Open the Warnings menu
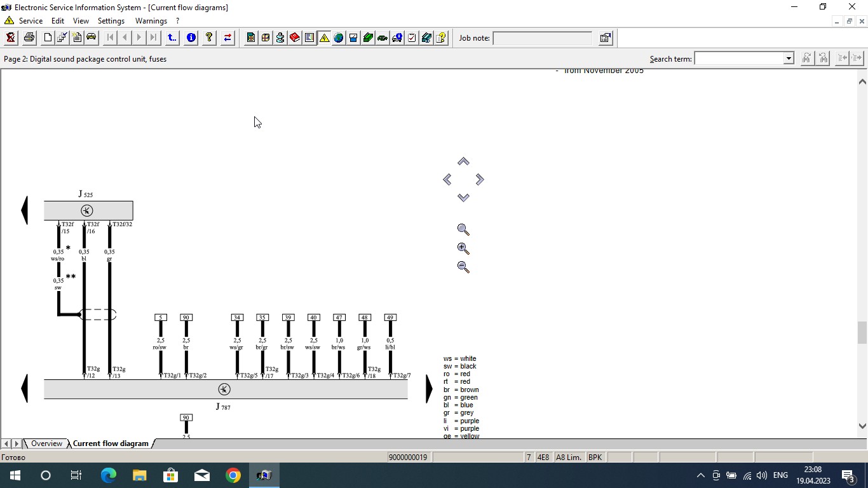This screenshot has width=868, height=488. pos(151,21)
